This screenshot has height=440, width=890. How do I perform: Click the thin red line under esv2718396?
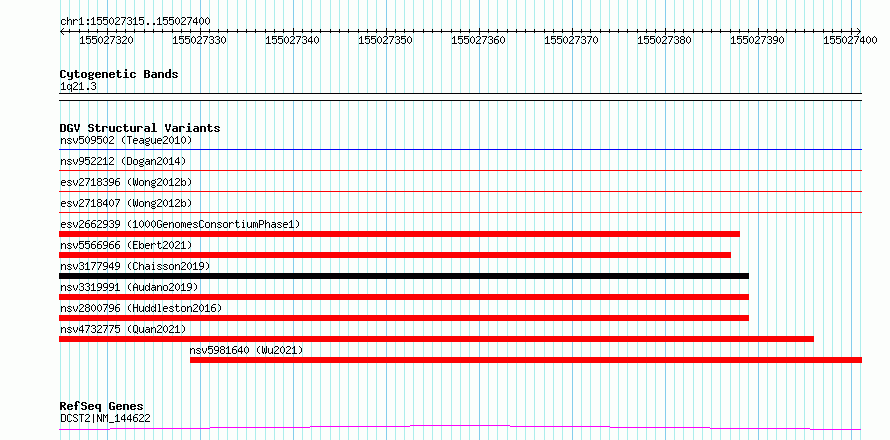pos(461,191)
